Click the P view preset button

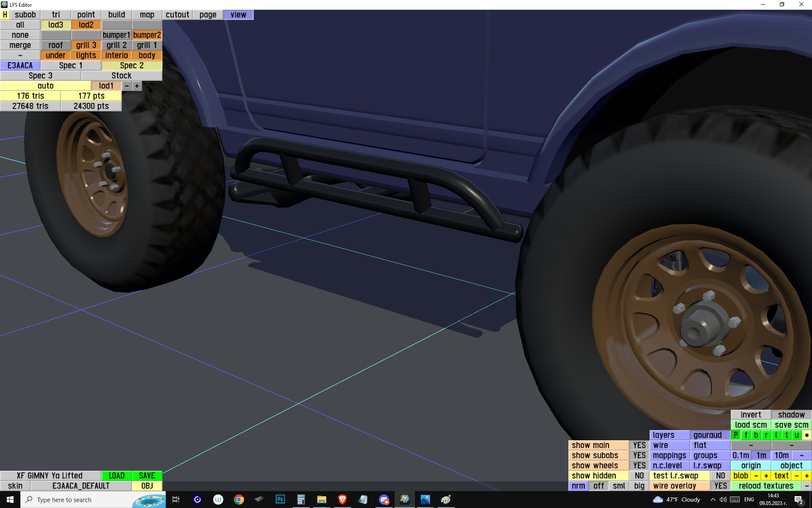click(736, 435)
